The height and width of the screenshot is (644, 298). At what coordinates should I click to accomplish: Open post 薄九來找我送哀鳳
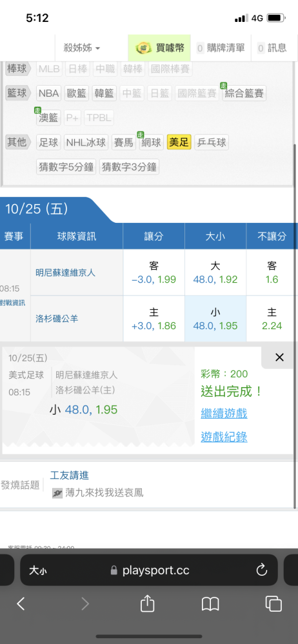[104, 493]
